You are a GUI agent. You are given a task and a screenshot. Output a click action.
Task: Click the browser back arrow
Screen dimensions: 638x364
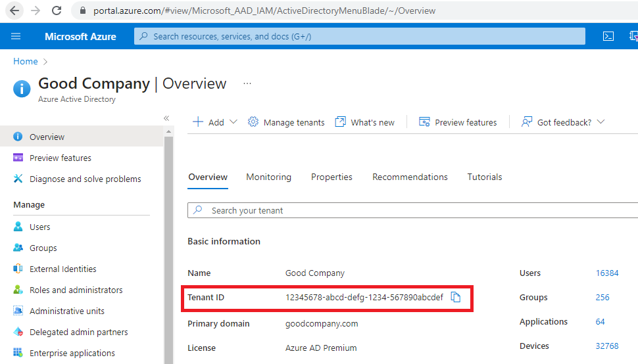coord(14,11)
